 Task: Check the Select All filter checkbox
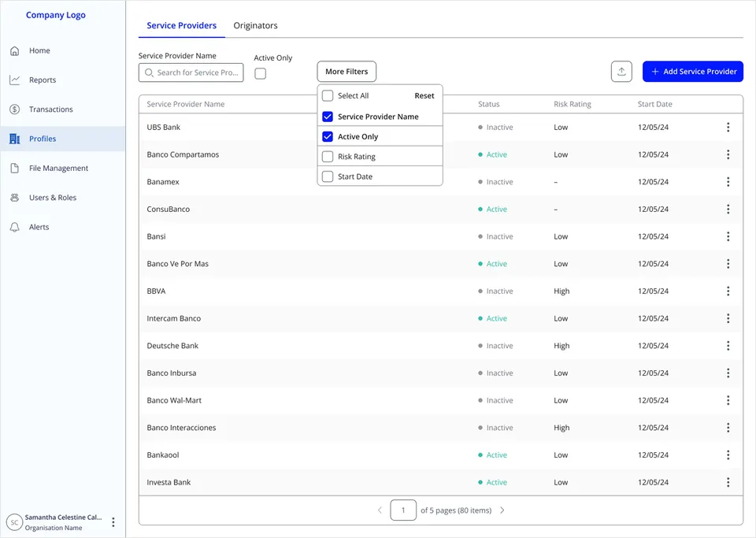(x=328, y=96)
